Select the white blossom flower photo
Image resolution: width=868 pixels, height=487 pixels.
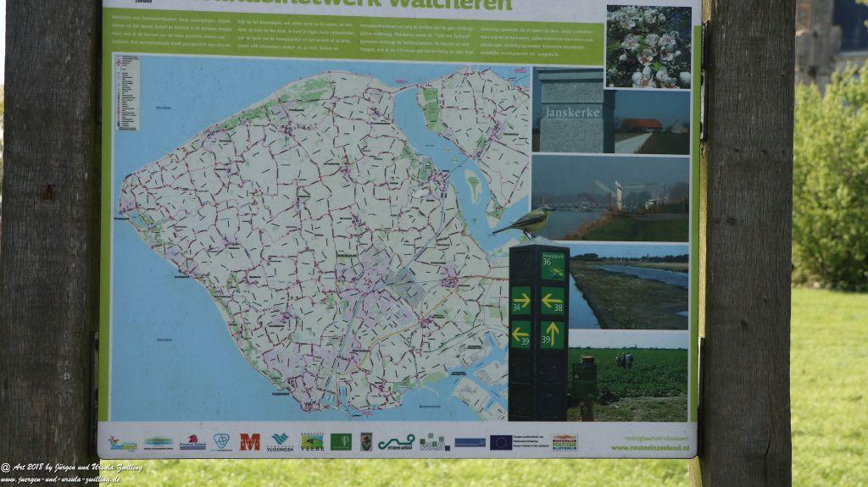pos(648,47)
